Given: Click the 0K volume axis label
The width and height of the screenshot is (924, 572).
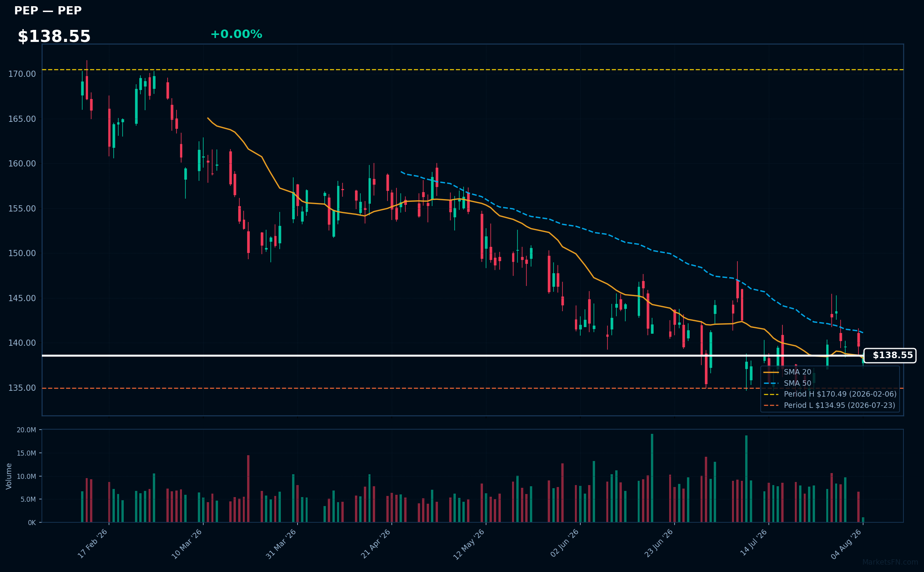Looking at the screenshot, I should click(32, 523).
